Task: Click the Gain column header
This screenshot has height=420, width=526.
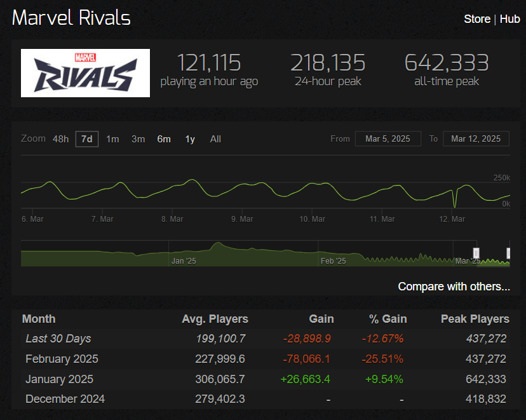Action: click(x=321, y=319)
